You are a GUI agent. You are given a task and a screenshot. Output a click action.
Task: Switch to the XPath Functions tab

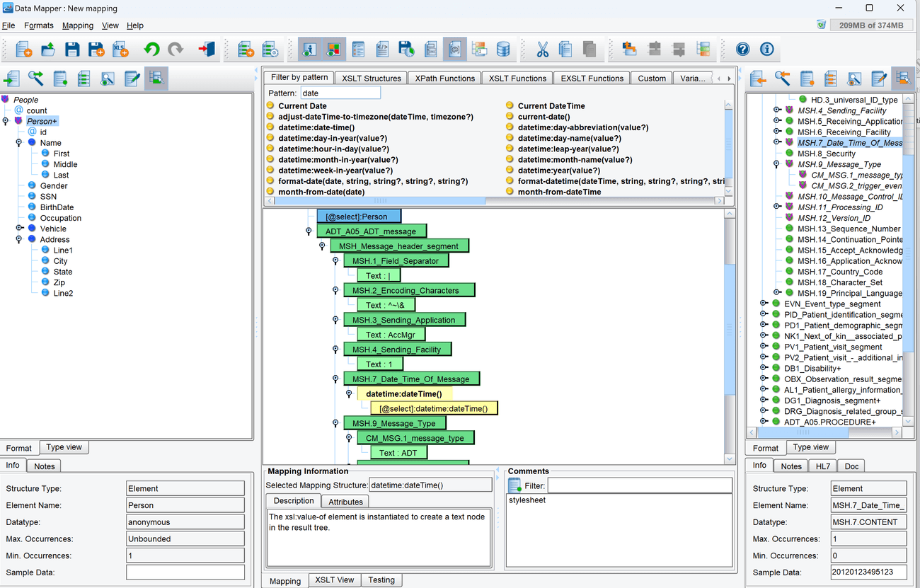coord(445,78)
